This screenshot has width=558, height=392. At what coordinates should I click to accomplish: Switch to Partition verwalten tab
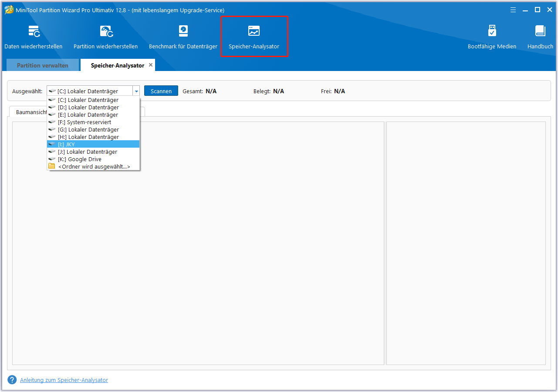click(x=43, y=65)
